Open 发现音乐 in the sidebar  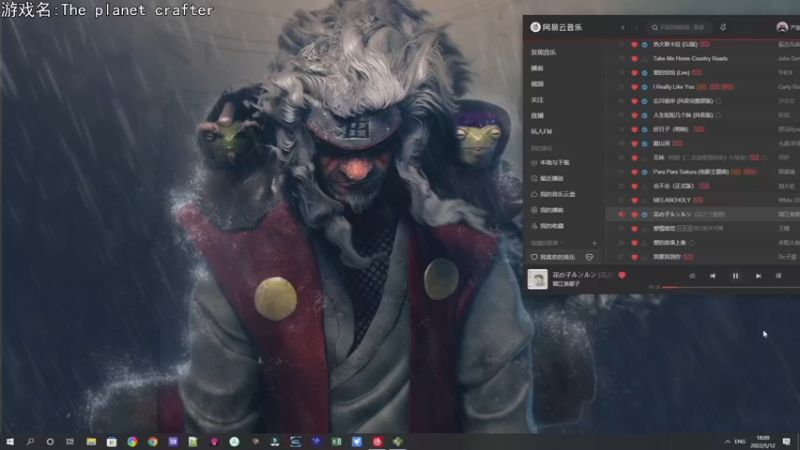point(543,53)
